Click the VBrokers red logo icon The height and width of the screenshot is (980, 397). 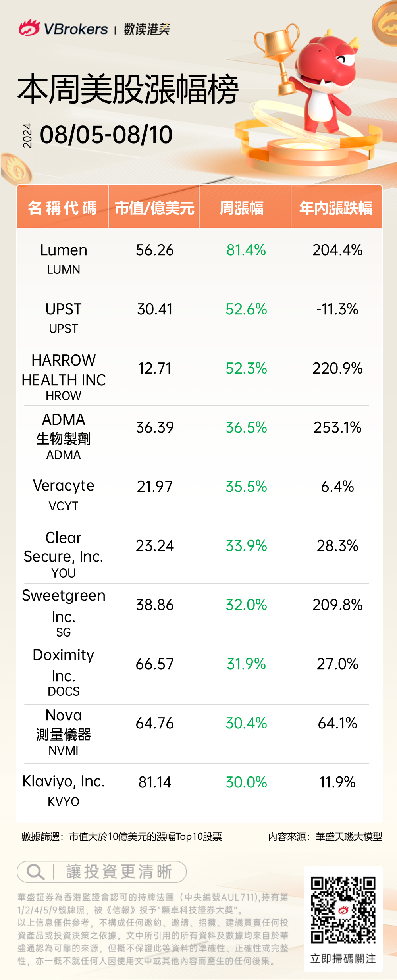[x=29, y=28]
